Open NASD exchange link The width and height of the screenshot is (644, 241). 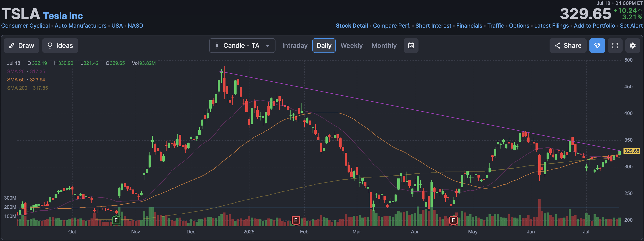point(135,26)
